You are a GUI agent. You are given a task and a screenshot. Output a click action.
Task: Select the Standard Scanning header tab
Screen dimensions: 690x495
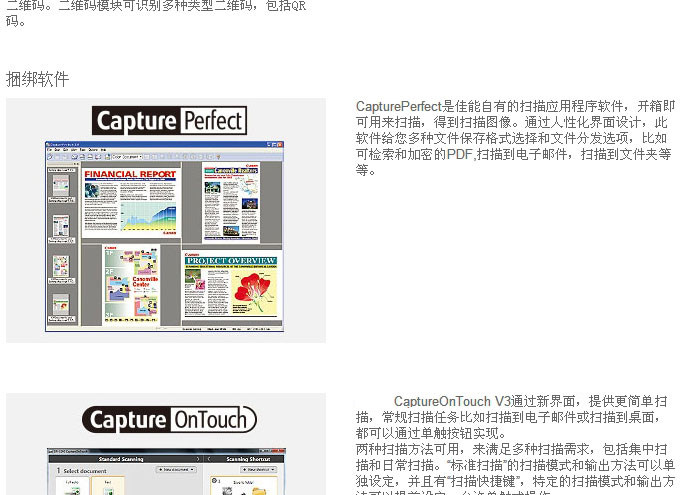click(x=126, y=459)
